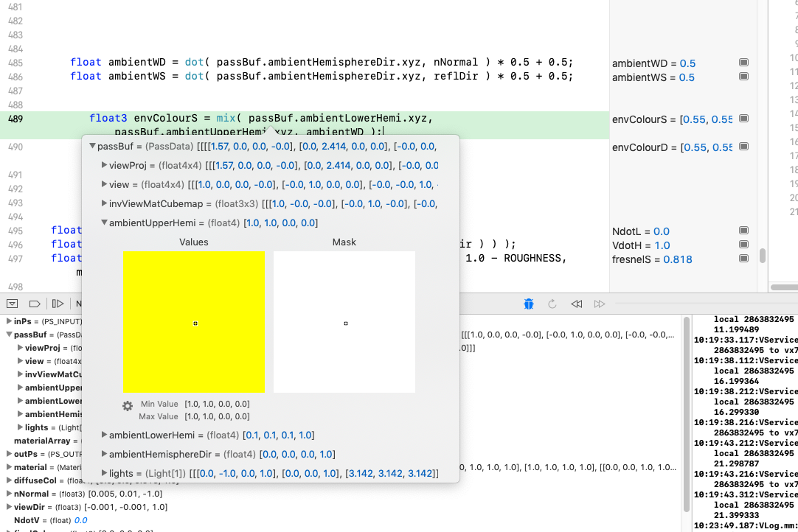Select envColourS value in the sidebar
The width and height of the screenshot is (798, 532).
(x=672, y=119)
